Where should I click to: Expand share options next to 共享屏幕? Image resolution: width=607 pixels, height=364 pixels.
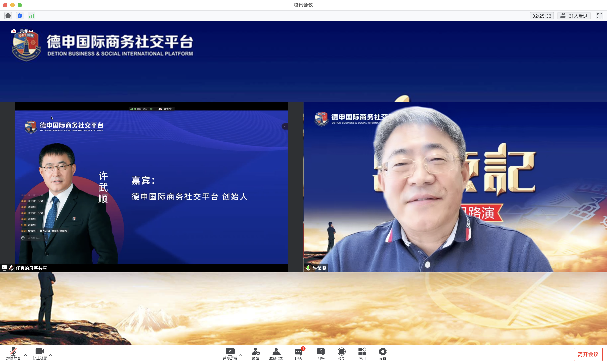click(x=241, y=355)
